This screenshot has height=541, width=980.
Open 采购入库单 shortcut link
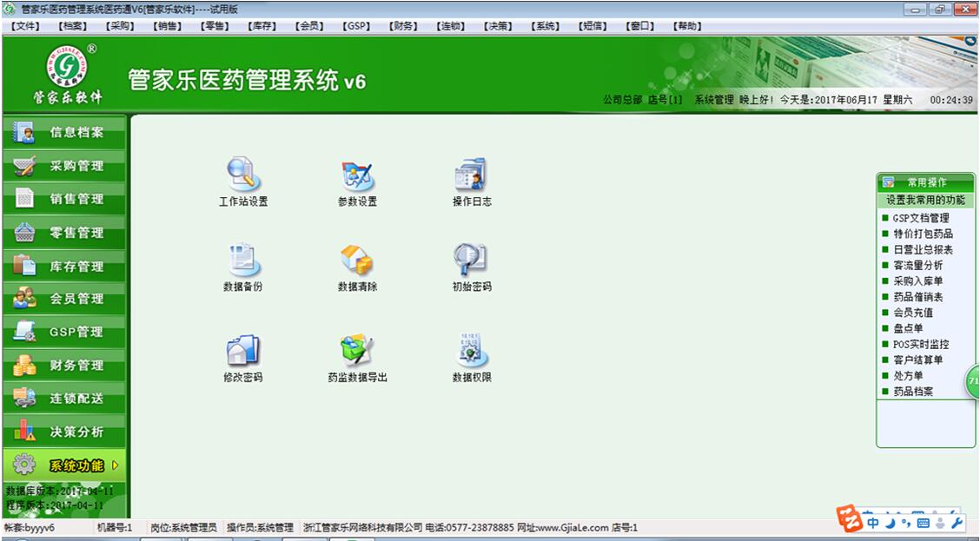click(x=918, y=281)
